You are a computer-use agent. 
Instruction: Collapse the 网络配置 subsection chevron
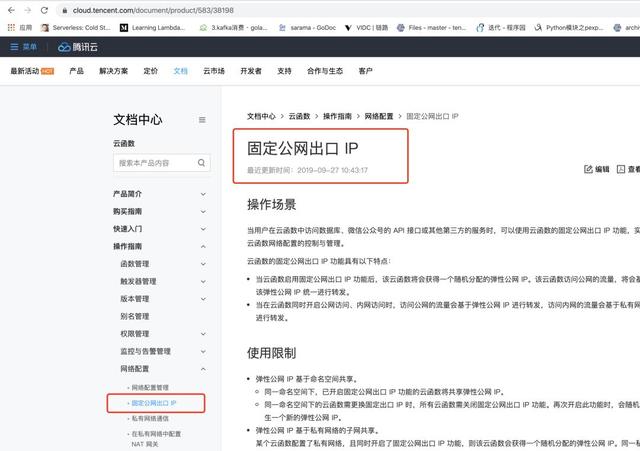[x=203, y=369]
